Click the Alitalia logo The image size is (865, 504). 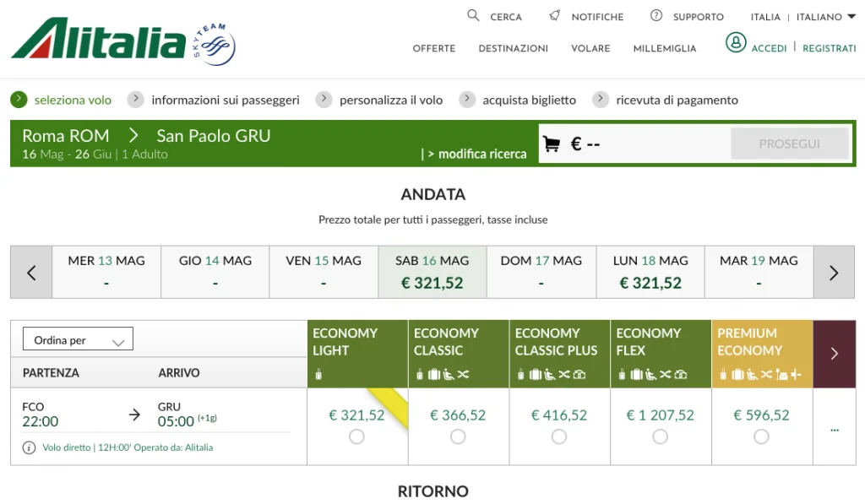pyautogui.click(x=122, y=41)
